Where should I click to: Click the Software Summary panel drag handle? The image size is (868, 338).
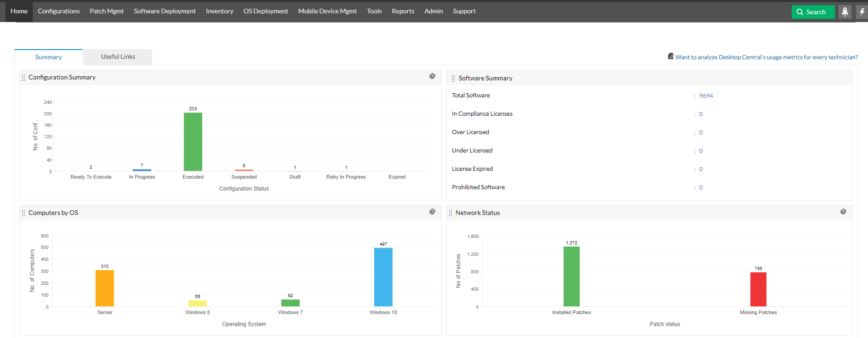(453, 79)
